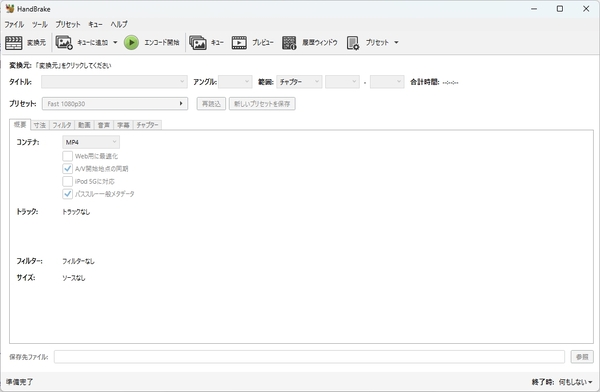Open the ヘルプ menu
600x392 pixels.
119,24
